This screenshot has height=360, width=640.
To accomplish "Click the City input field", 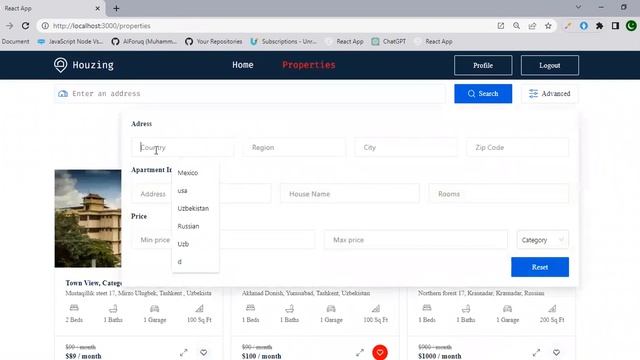I will coord(406,147).
